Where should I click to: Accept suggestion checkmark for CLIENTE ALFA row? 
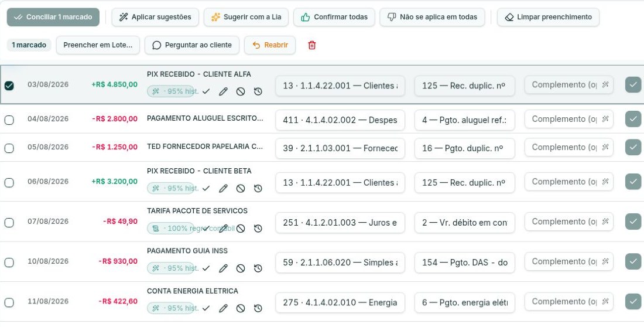(x=206, y=91)
